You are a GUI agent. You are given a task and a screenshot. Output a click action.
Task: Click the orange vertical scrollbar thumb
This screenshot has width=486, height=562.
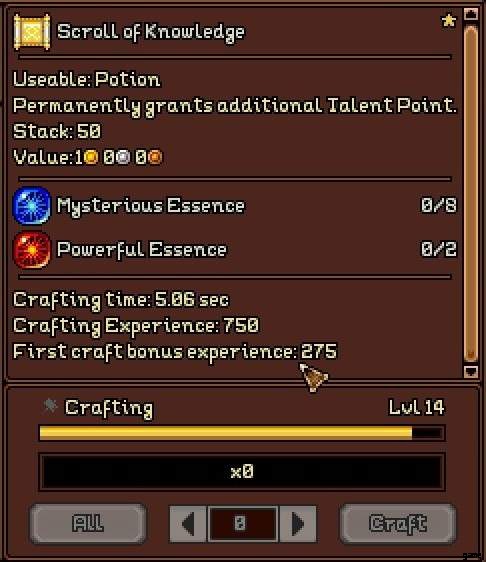point(471,194)
